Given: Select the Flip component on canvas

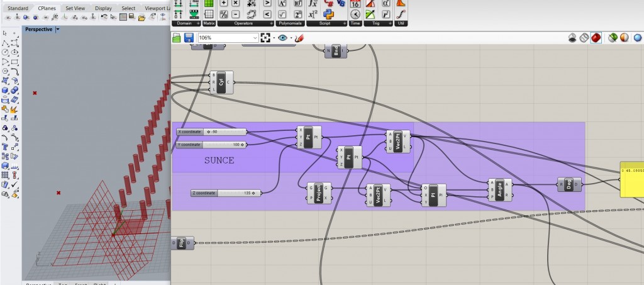Looking at the screenshot, I should tap(182, 243).
